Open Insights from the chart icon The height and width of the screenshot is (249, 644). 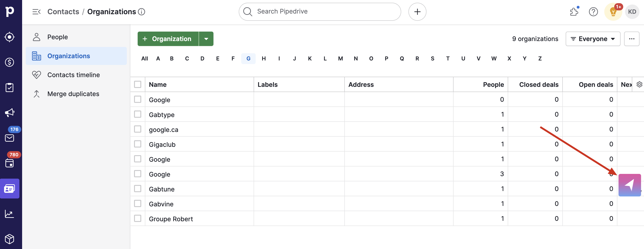tap(9, 214)
